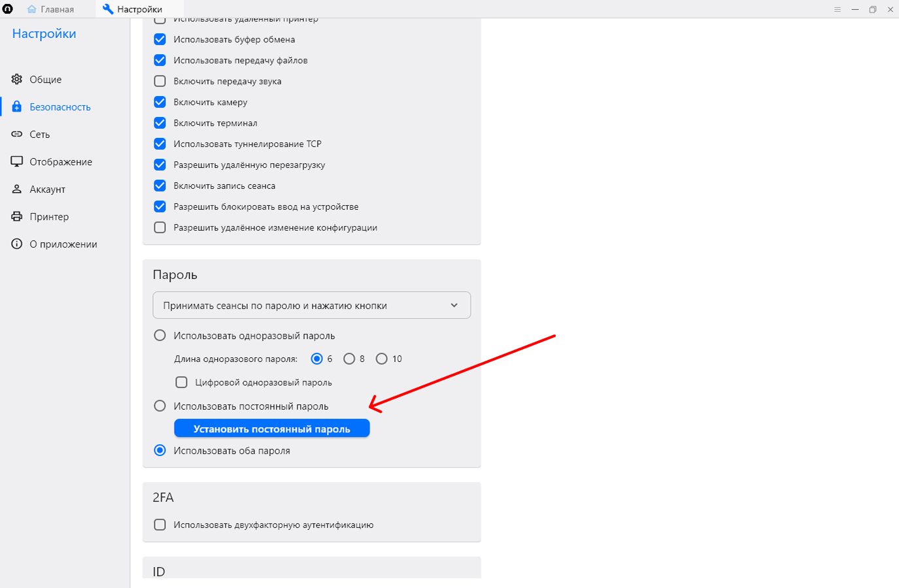Check Цифровой одноразовый пароль option
This screenshot has height=588, width=899.
[182, 382]
